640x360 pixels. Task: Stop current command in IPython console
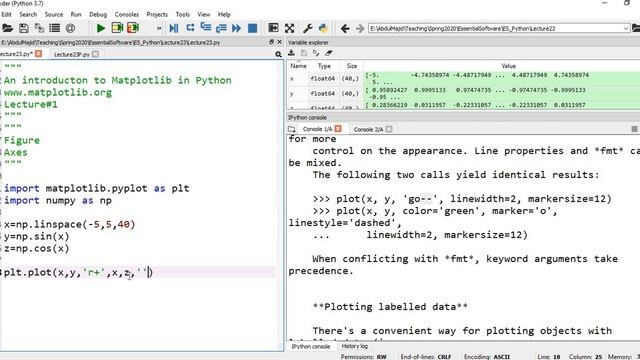coord(634,129)
